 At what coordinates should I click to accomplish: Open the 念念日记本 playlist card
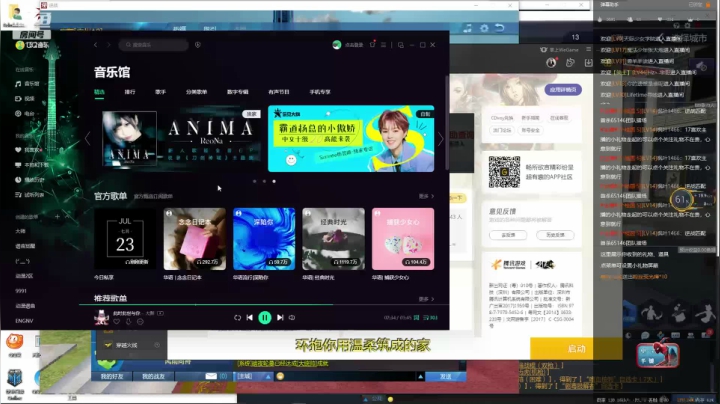(x=195, y=239)
